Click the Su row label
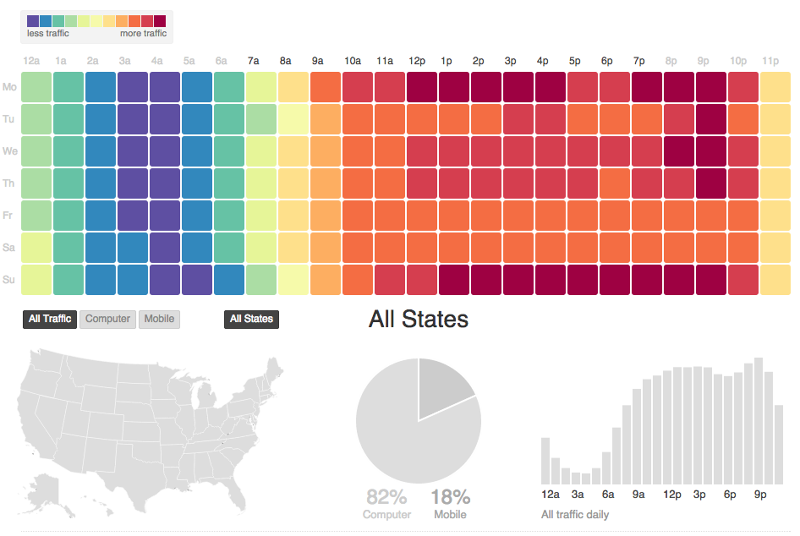Image resolution: width=800 pixels, height=536 pixels. click(8, 279)
